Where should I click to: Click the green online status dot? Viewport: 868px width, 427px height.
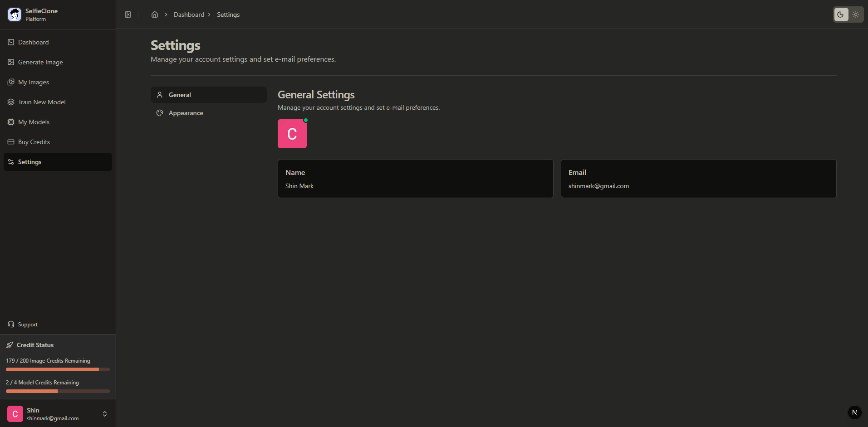306,120
